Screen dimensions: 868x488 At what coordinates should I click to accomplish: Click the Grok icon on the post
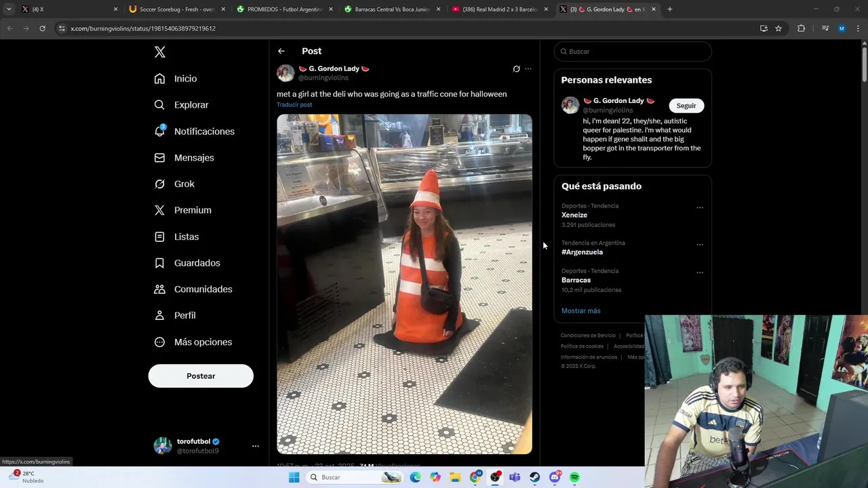(x=516, y=68)
